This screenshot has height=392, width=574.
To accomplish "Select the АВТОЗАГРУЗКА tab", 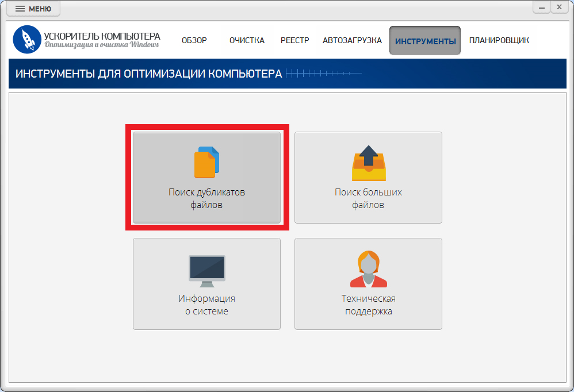I will (x=352, y=40).
